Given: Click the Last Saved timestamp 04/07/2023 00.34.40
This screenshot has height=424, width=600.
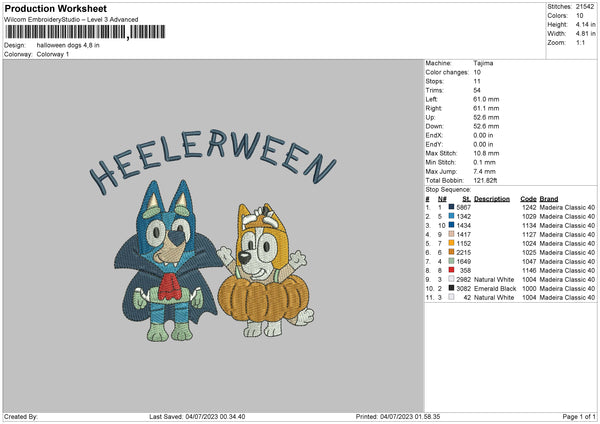Looking at the screenshot, I should [215, 416].
